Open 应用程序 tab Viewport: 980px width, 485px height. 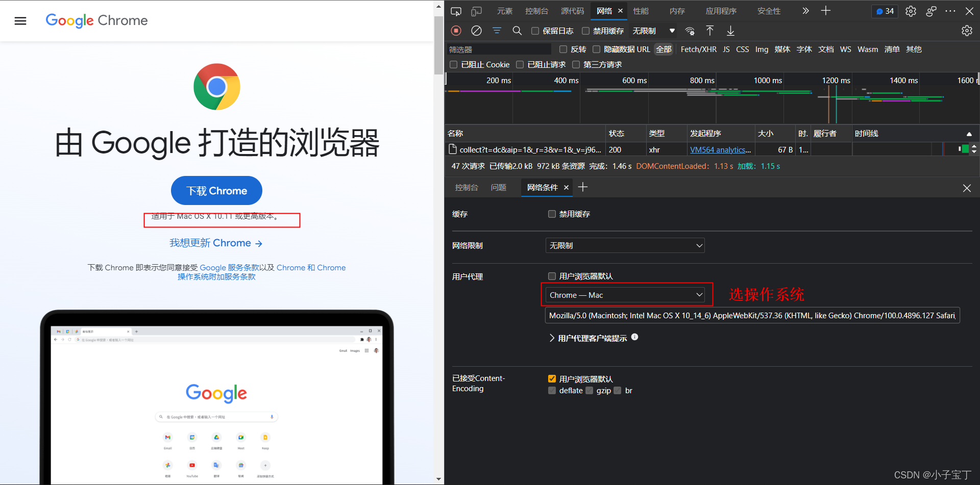pyautogui.click(x=721, y=11)
